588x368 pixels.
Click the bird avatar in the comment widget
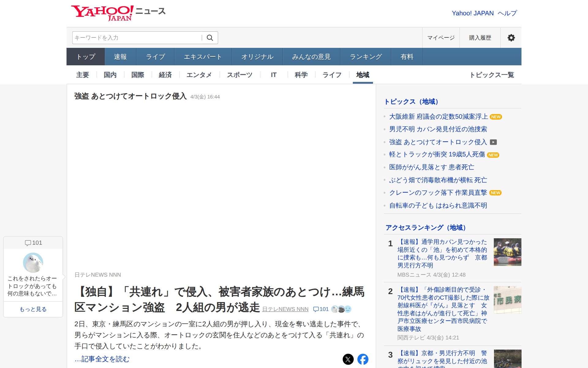(x=32, y=263)
